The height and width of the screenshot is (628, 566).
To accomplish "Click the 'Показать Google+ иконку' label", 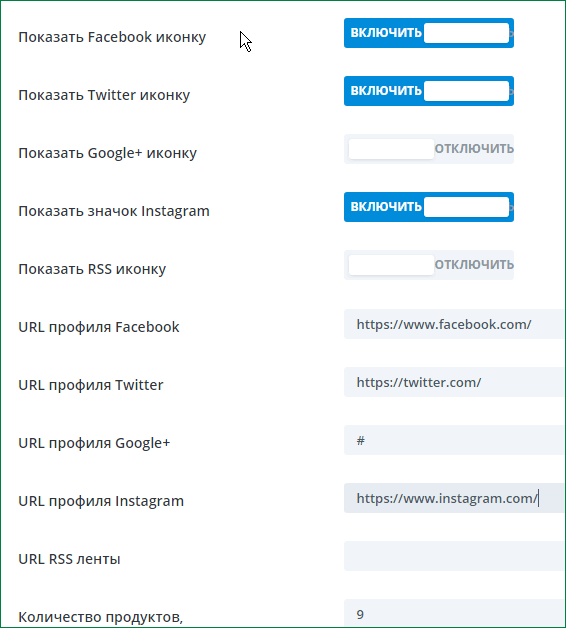I will tap(108, 153).
